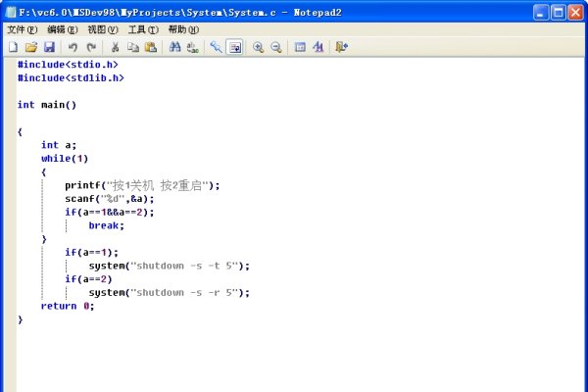This screenshot has height=392, width=588.
Task: Create a new file with toolbar icon
Action: (x=13, y=47)
